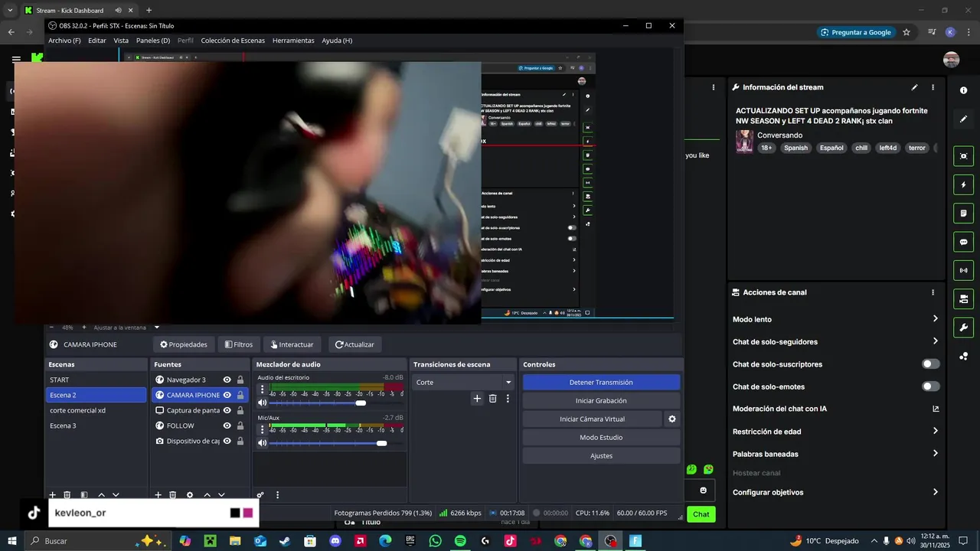The height and width of the screenshot is (551, 980).
Task: Hide the Captura de pantalla source
Action: click(x=227, y=410)
